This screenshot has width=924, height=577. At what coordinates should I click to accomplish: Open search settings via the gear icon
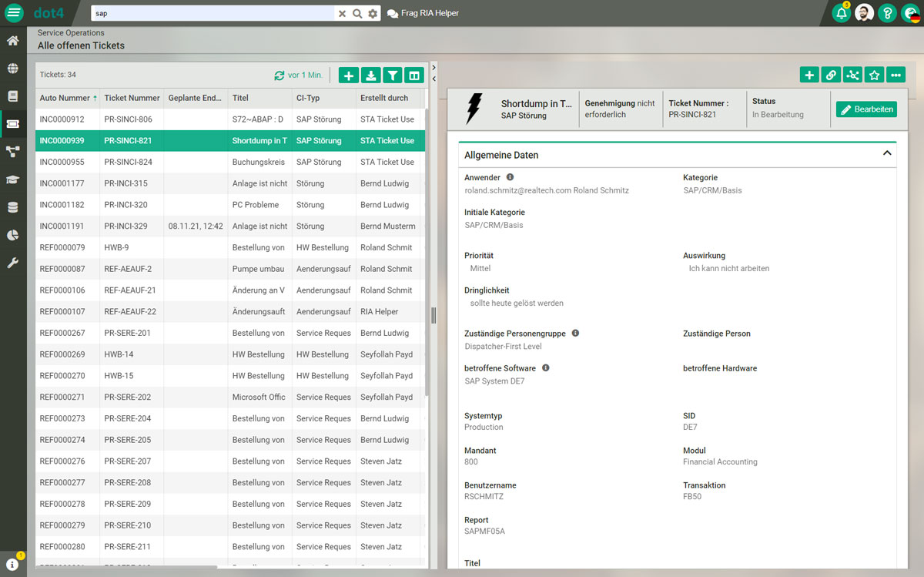[x=373, y=13]
